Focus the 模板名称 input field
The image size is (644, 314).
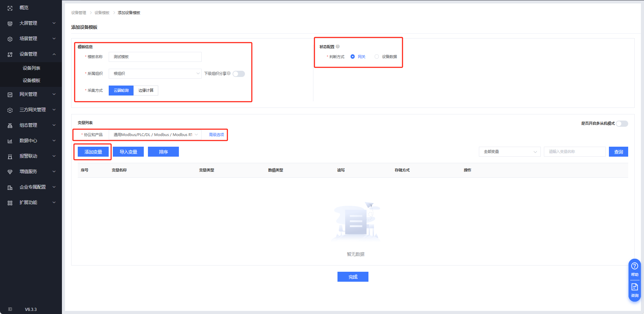(x=155, y=57)
